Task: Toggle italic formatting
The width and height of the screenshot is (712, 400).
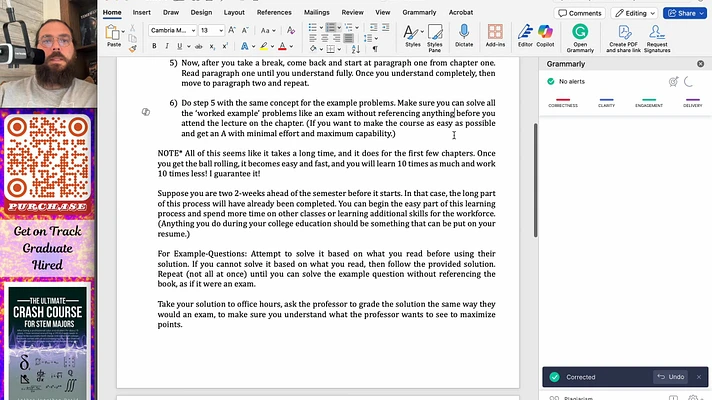Action: pyautogui.click(x=167, y=46)
